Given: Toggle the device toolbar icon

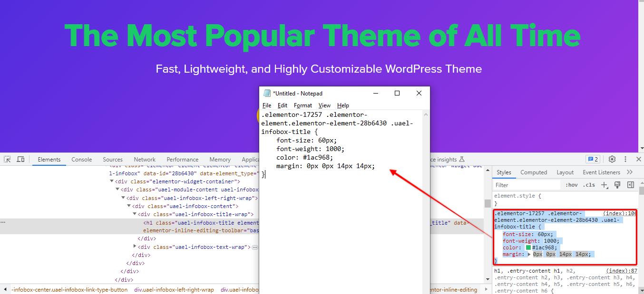Looking at the screenshot, I should (x=20, y=159).
